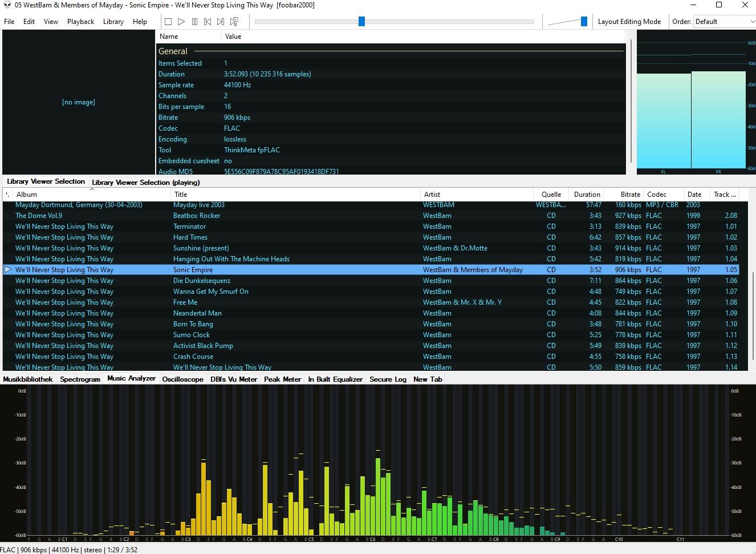
Task: Open the File menu
Action: pos(9,22)
